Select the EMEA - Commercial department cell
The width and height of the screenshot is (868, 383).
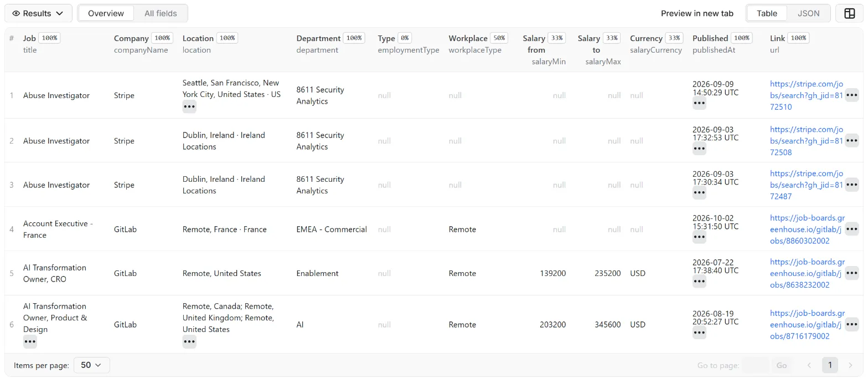click(332, 229)
